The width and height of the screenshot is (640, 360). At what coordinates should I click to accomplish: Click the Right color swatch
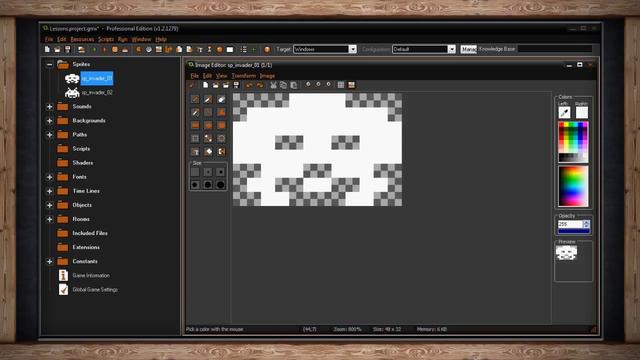point(582,112)
